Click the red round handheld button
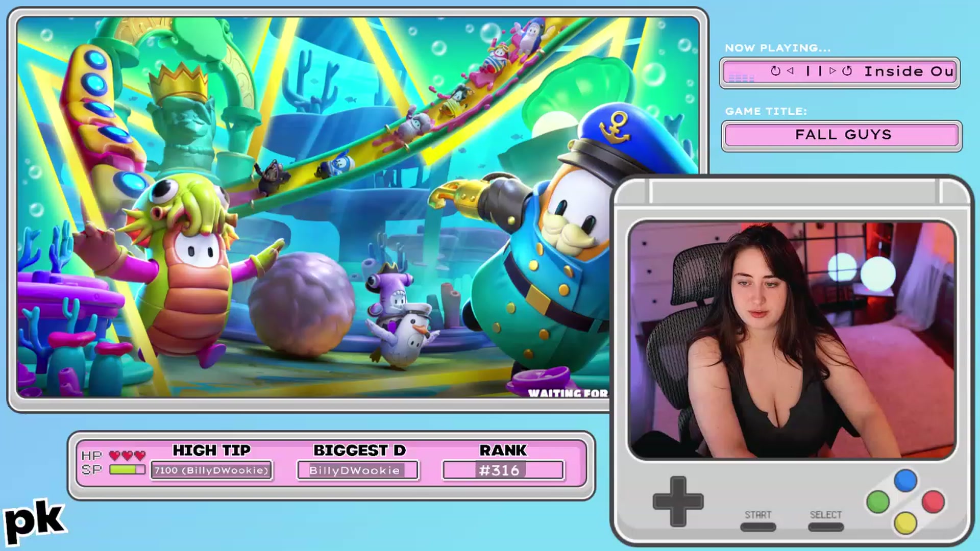Viewport: 980px width, 551px height. 933,502
